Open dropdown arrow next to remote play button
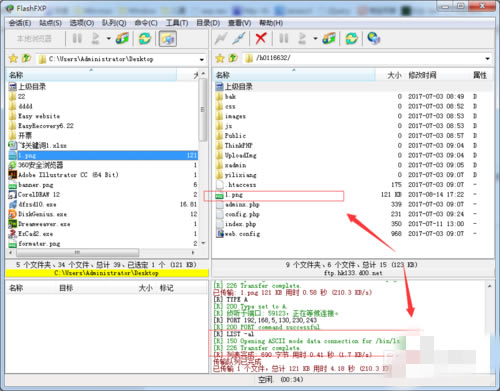The height and width of the screenshot is (391, 500). point(315,39)
